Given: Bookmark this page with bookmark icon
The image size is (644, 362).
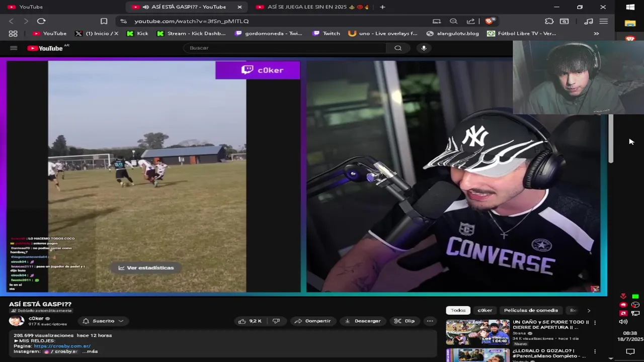Looking at the screenshot, I should 104,21.
